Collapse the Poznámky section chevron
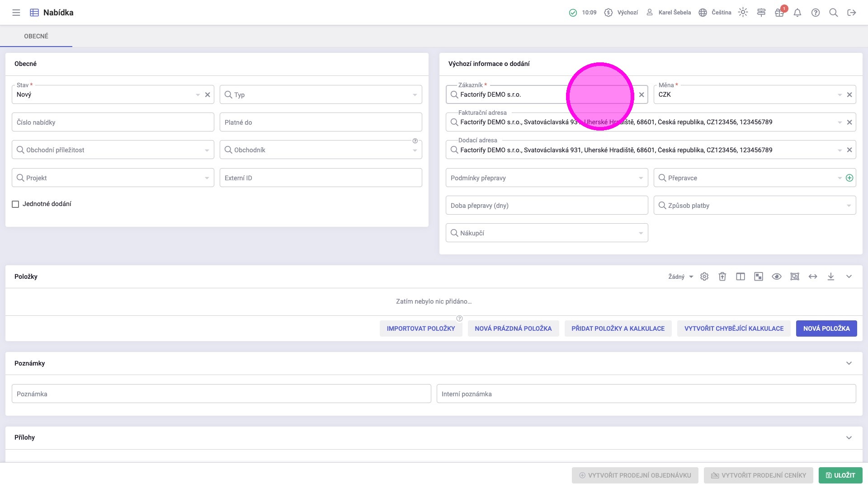The image size is (868, 488). pos(849,363)
